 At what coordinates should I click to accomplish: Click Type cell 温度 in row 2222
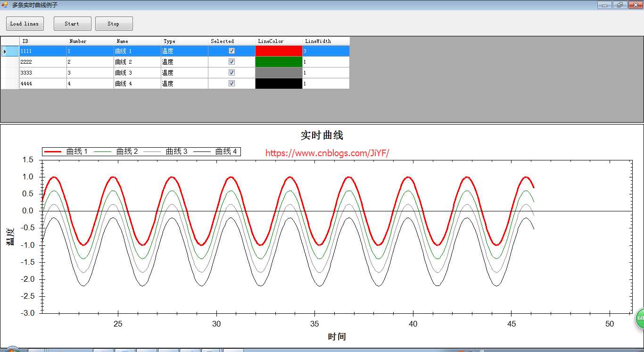[184, 62]
